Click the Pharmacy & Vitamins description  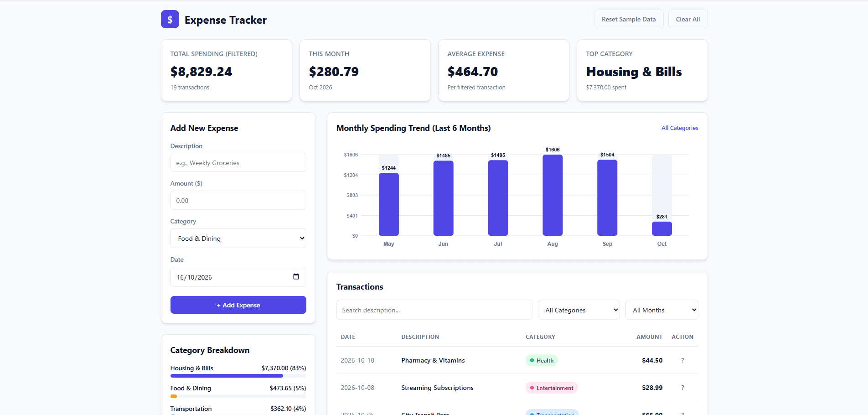(433, 360)
